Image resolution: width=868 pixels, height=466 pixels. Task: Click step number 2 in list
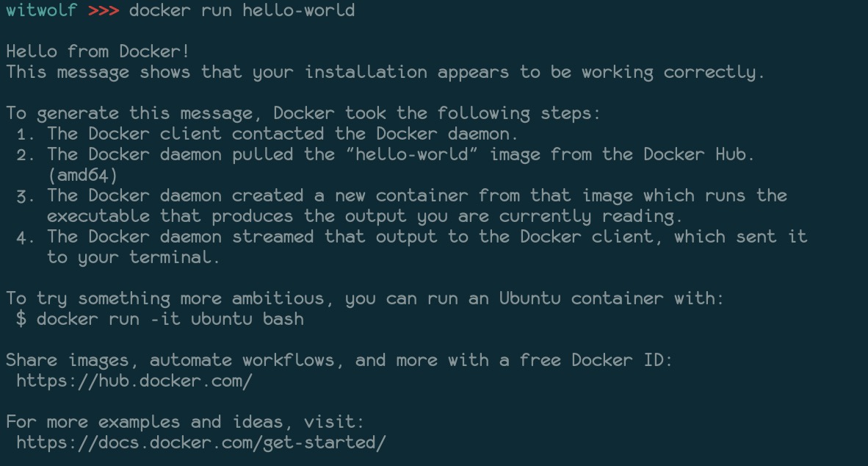(x=25, y=154)
